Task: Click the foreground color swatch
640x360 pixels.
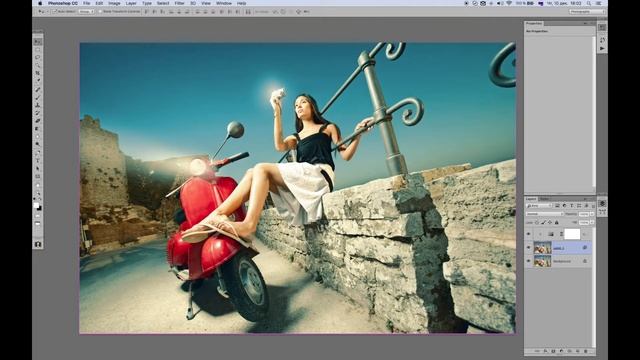Action: (36, 205)
